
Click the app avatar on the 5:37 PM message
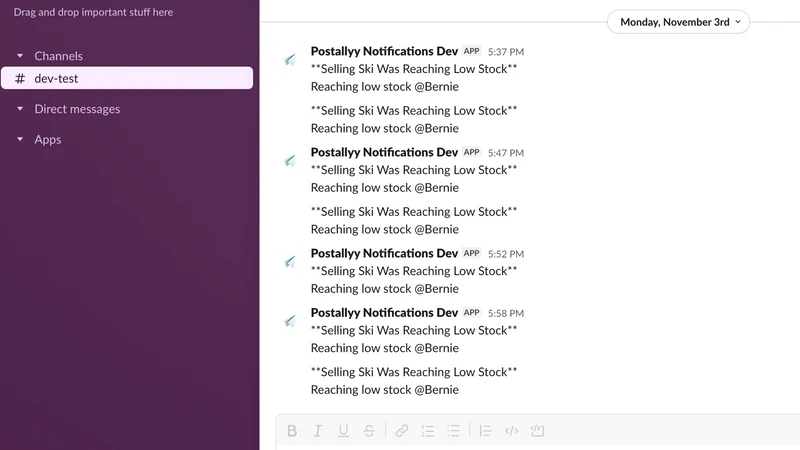click(x=290, y=60)
